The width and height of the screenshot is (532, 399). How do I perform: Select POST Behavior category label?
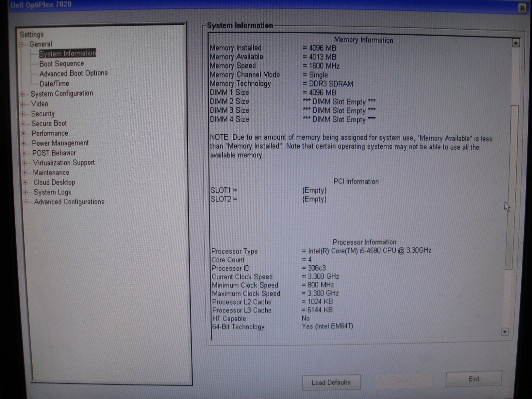54,153
